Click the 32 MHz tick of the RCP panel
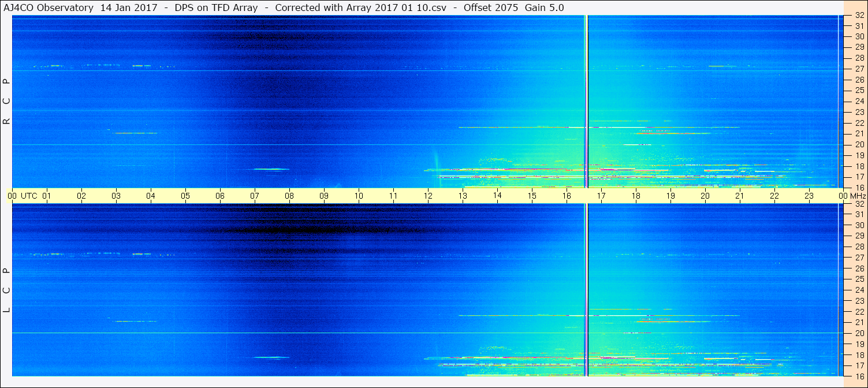Image resolution: width=868 pixels, height=388 pixels. 859,16
